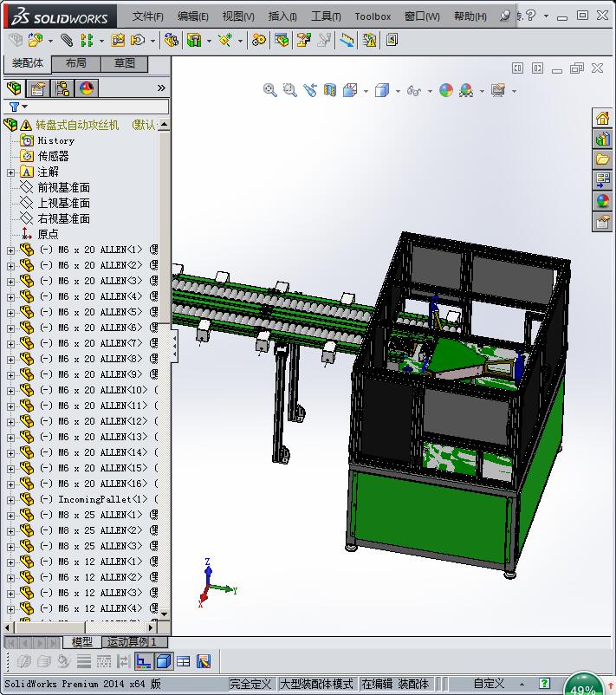
Task: Activate the Section View tool
Action: click(330, 90)
